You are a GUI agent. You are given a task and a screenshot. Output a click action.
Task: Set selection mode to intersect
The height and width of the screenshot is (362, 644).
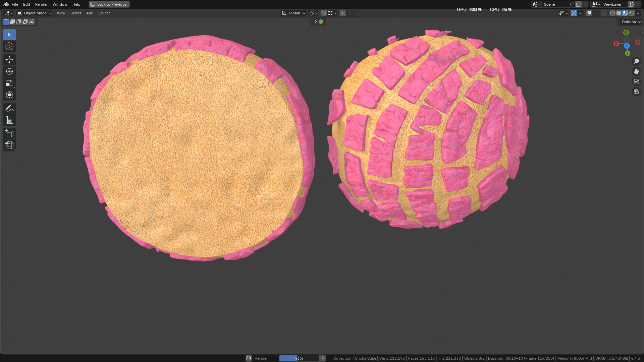[32, 22]
